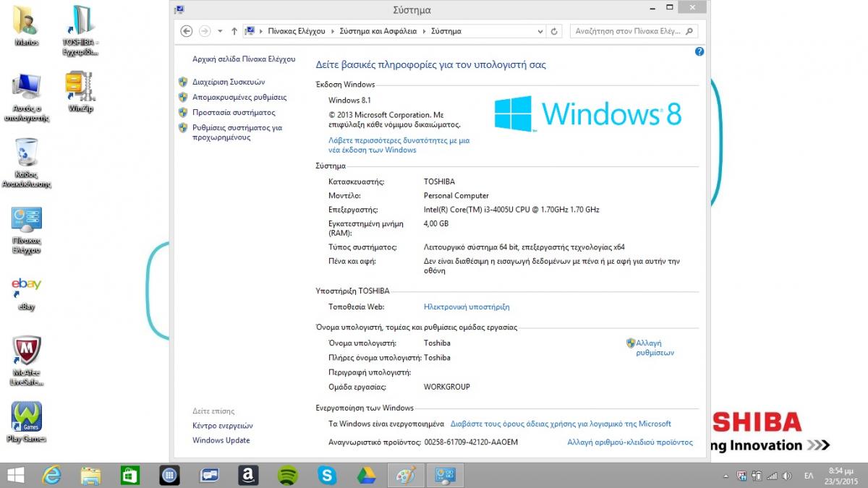The width and height of the screenshot is (868, 488).
Task: Click 'Αλλαγή αριθμού-κλειδιού προϊόντος' link
Action: click(x=630, y=442)
